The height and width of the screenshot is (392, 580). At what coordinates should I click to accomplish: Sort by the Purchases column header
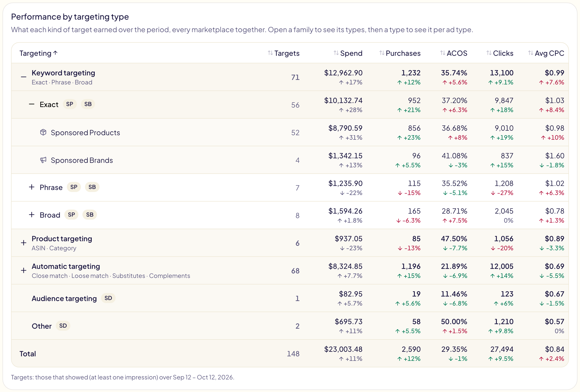coord(400,53)
